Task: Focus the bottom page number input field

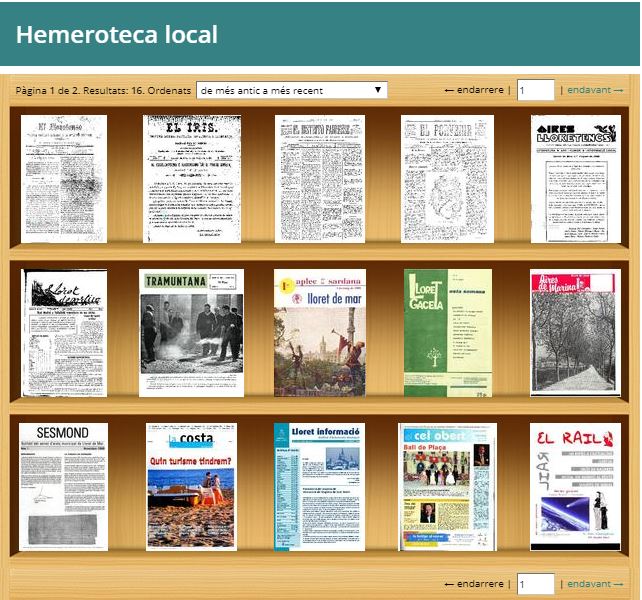Action: [x=535, y=584]
